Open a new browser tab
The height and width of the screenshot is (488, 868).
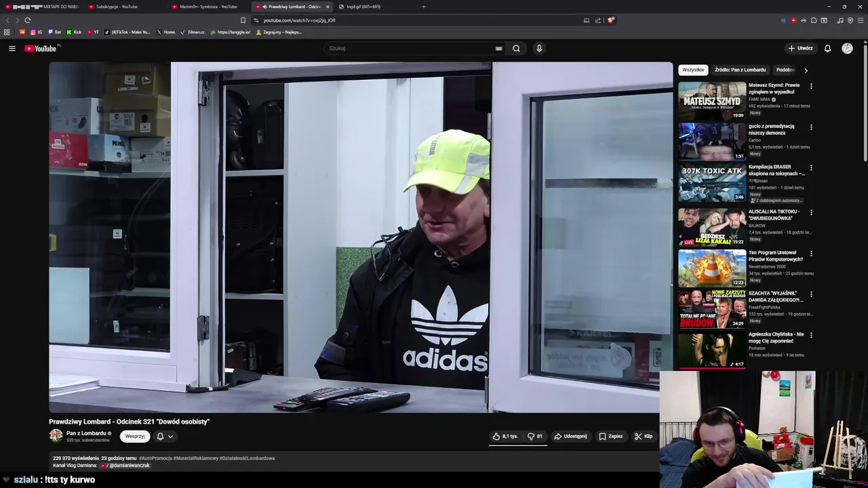[424, 7]
